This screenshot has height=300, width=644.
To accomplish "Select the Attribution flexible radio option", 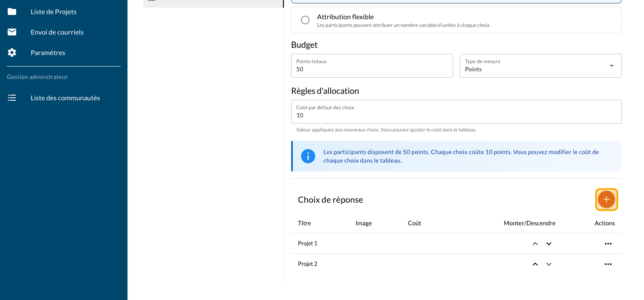I will tap(305, 20).
